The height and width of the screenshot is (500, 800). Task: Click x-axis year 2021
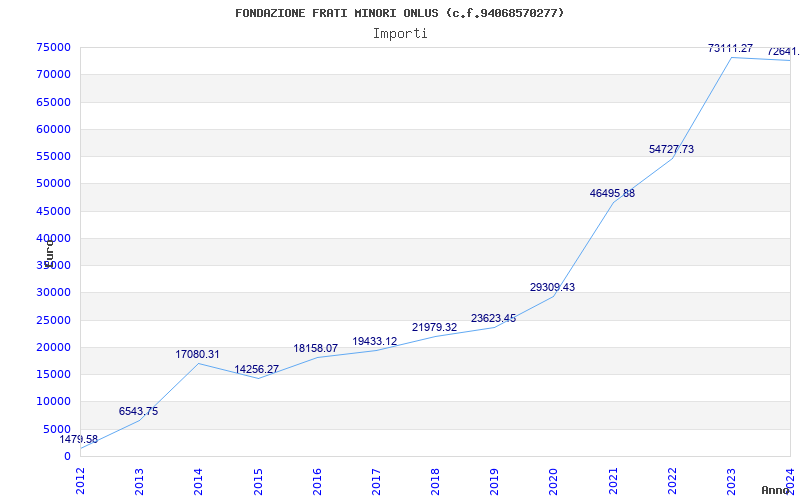(x=613, y=481)
